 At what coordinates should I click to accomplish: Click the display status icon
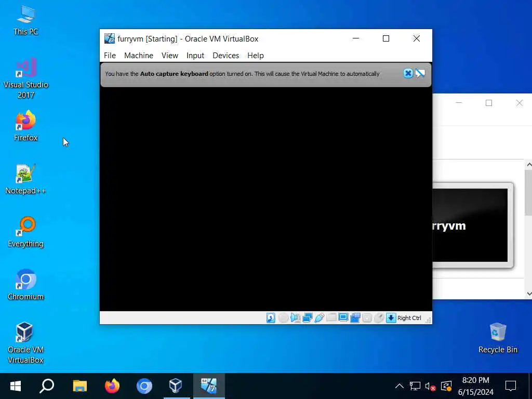[x=343, y=318]
